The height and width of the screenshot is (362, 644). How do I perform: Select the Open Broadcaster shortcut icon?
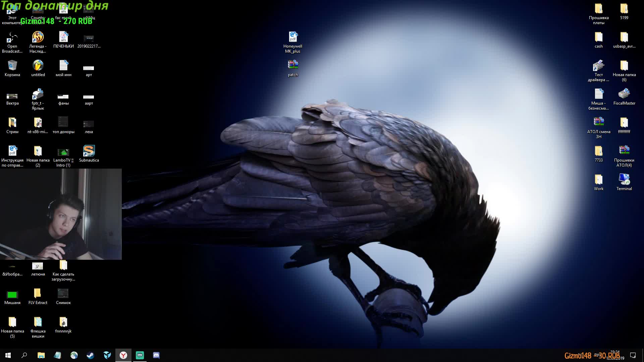click(x=12, y=37)
